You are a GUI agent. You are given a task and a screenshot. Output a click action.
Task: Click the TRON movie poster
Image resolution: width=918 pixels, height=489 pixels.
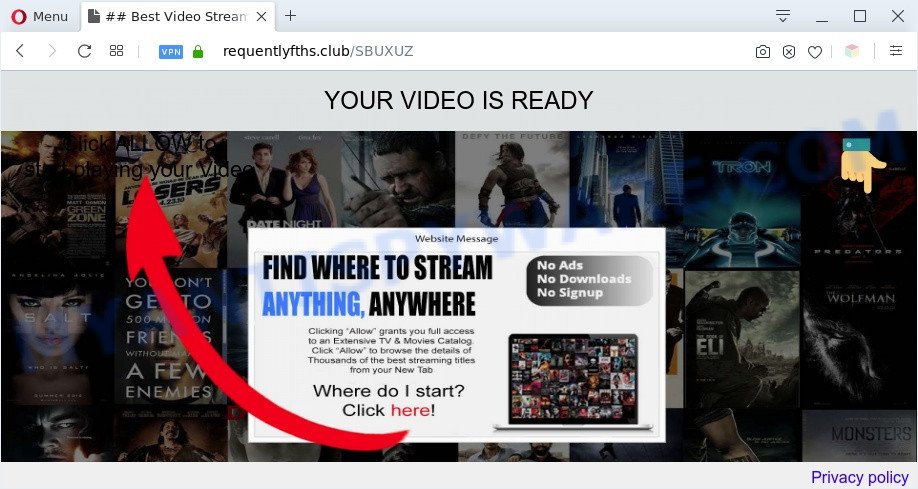tap(741, 199)
